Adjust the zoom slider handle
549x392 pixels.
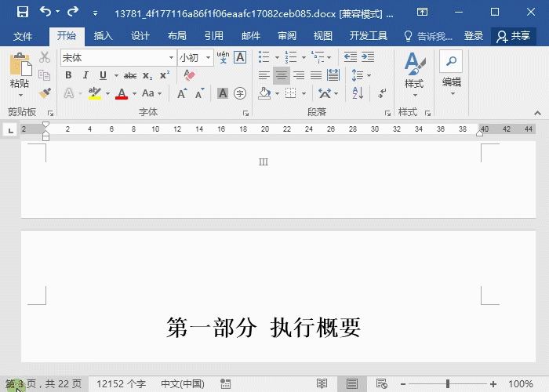point(448,384)
